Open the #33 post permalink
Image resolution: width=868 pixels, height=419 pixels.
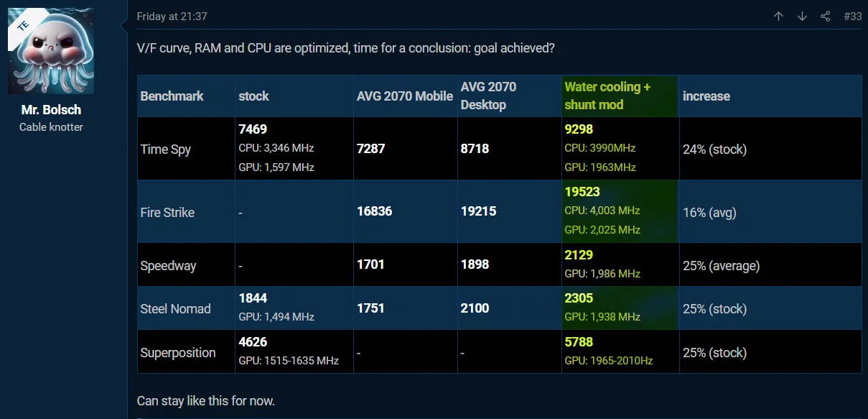click(x=852, y=17)
